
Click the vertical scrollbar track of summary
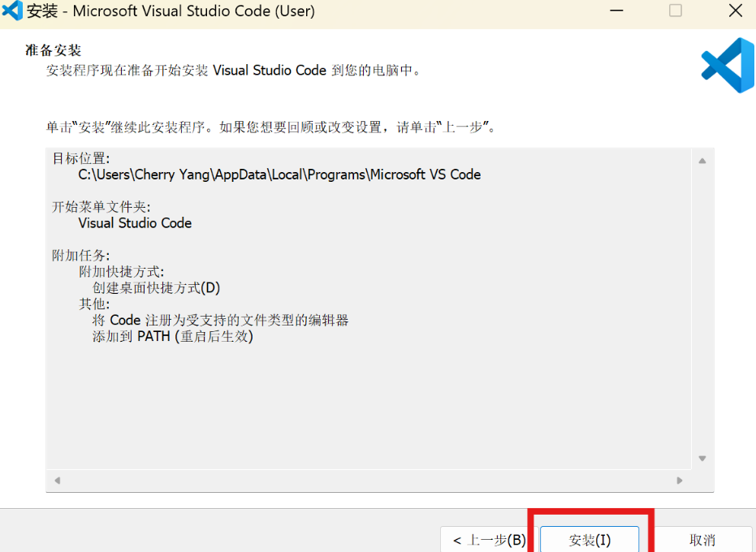click(702, 308)
